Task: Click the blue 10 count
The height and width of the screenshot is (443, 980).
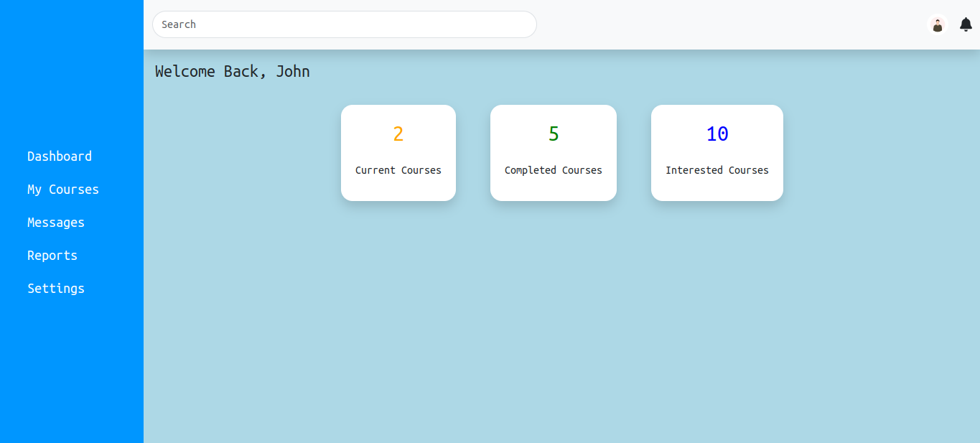Action: [717, 134]
